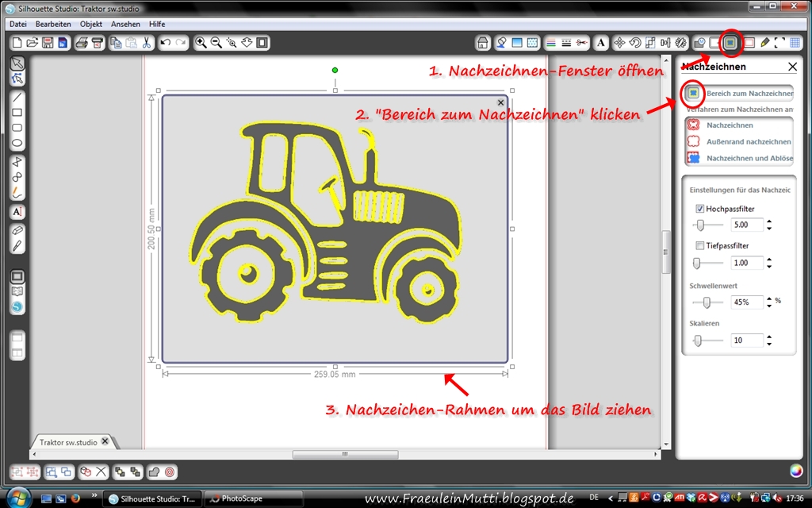Increase Hochpassfilter value with the up stepper
The width and height of the screenshot is (812, 508).
(x=769, y=221)
